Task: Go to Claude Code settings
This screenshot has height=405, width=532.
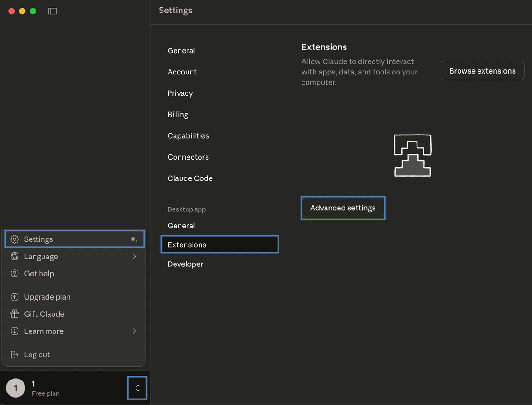Action: [190, 178]
